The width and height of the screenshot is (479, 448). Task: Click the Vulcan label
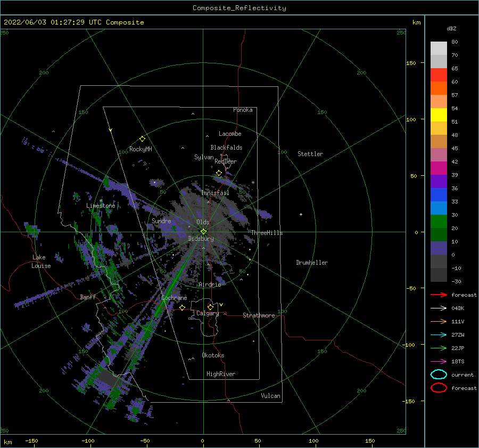coord(270,396)
